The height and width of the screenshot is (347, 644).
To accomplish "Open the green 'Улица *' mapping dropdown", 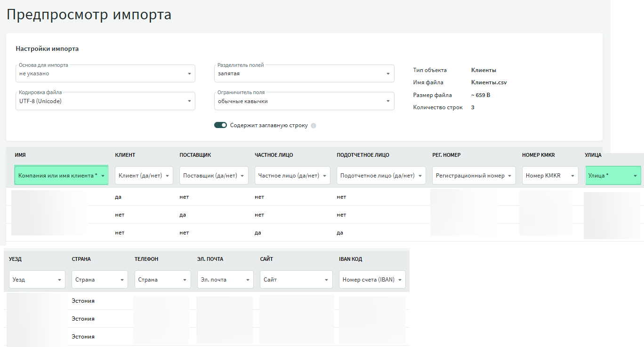I will (x=613, y=175).
